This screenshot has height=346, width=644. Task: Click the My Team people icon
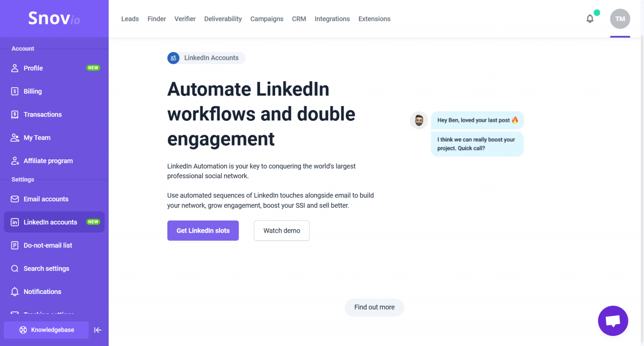[x=15, y=138]
